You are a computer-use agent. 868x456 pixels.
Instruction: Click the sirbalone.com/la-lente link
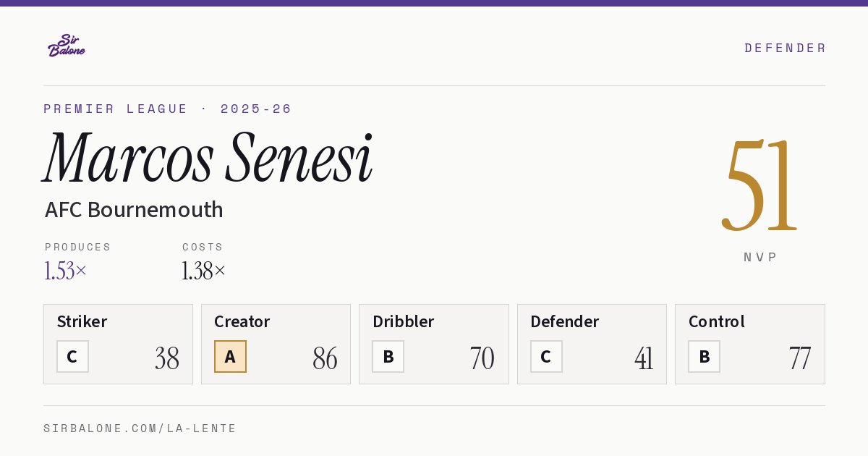tap(140, 428)
